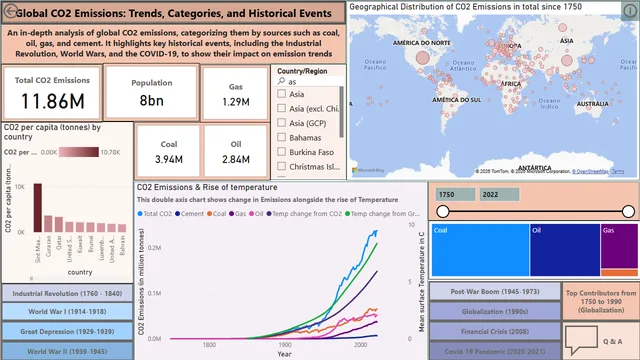Click Gas legend item in line chart
Viewport: 640px width, 360px height.
238,213
